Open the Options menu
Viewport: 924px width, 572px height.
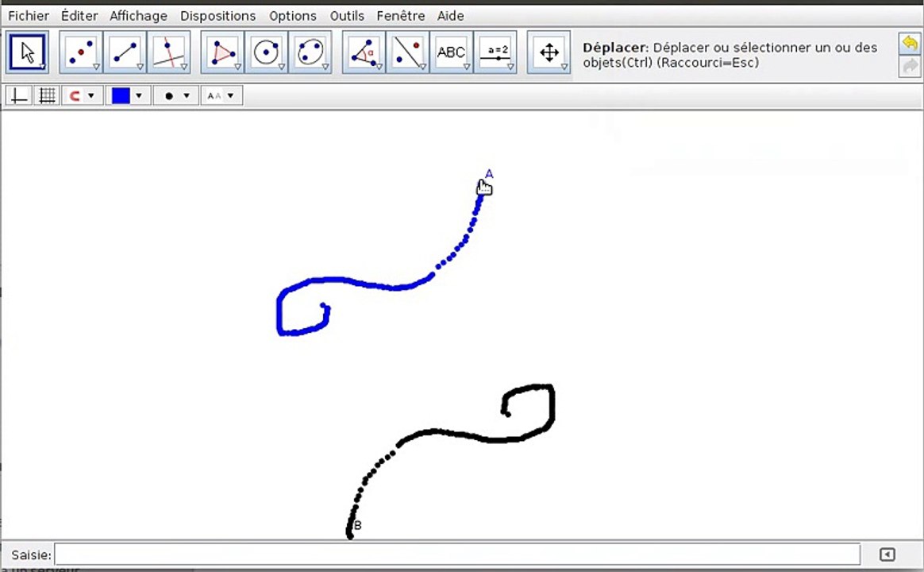[x=293, y=16]
